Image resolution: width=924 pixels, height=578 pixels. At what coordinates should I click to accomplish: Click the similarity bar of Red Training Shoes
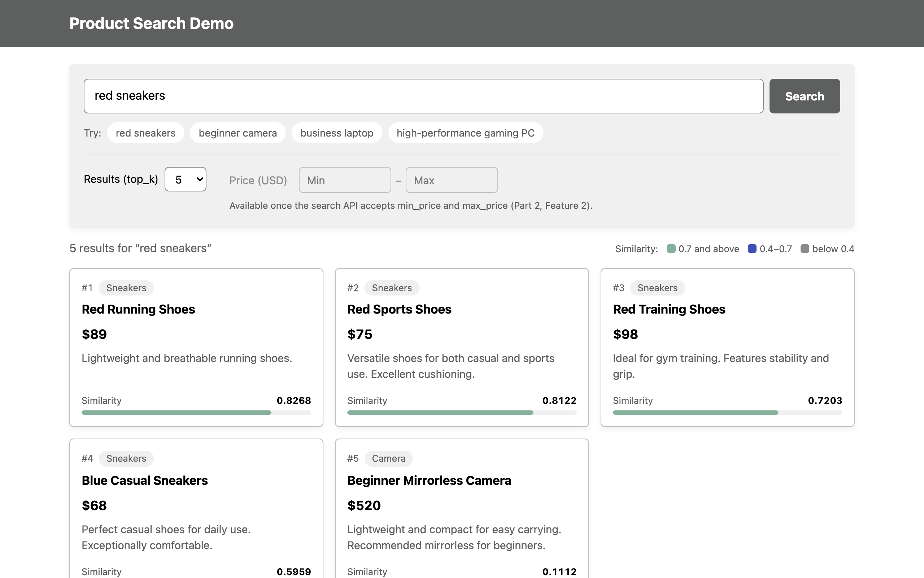(x=727, y=413)
